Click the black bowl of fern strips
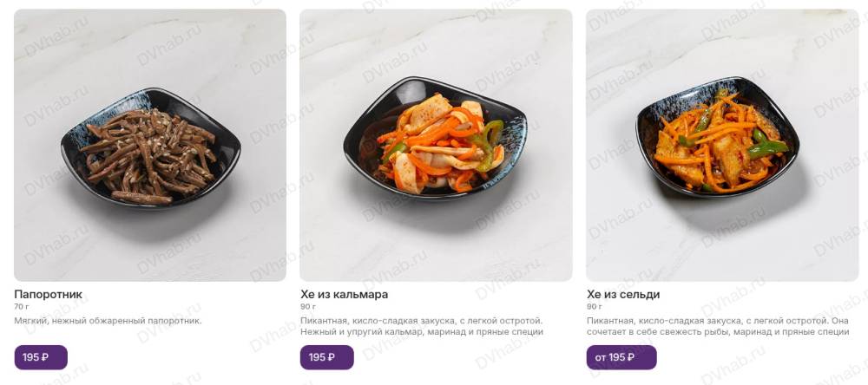The width and height of the screenshot is (868, 385). (x=150, y=147)
